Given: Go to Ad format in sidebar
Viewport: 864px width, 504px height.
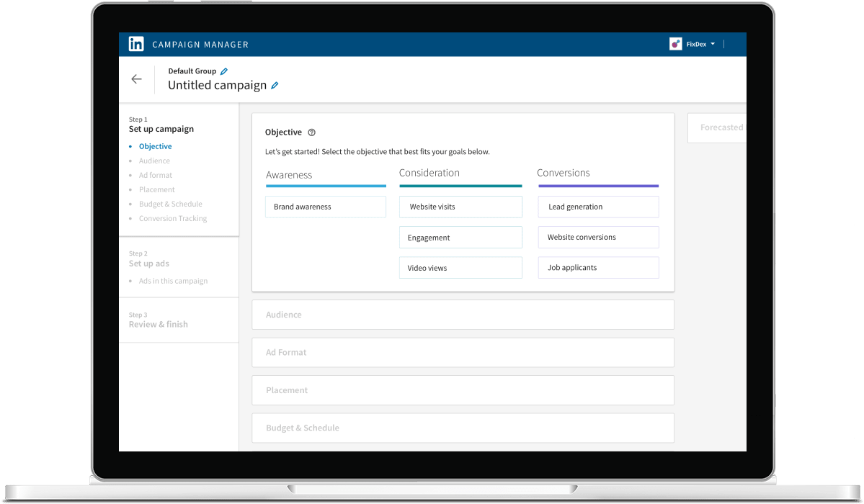Looking at the screenshot, I should [156, 175].
